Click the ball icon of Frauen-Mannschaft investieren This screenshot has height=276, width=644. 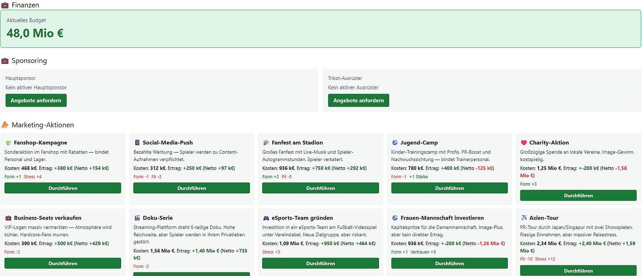point(395,218)
